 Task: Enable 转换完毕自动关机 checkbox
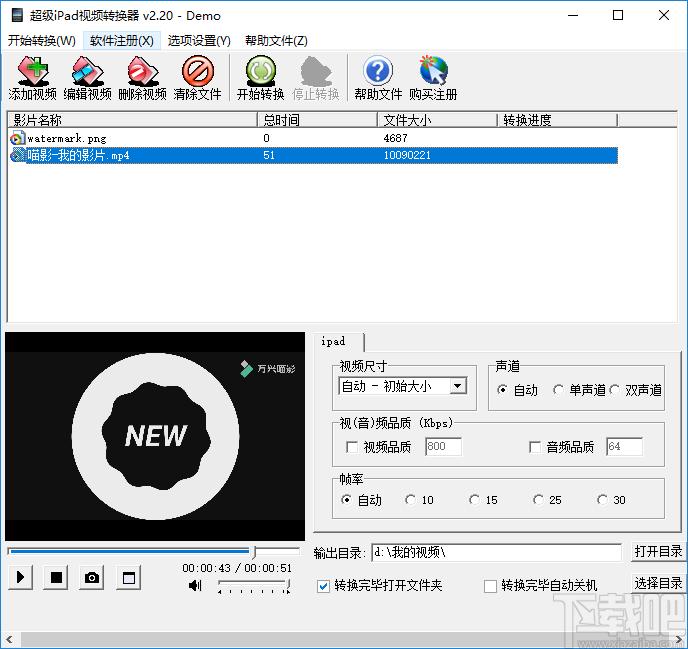(x=490, y=586)
